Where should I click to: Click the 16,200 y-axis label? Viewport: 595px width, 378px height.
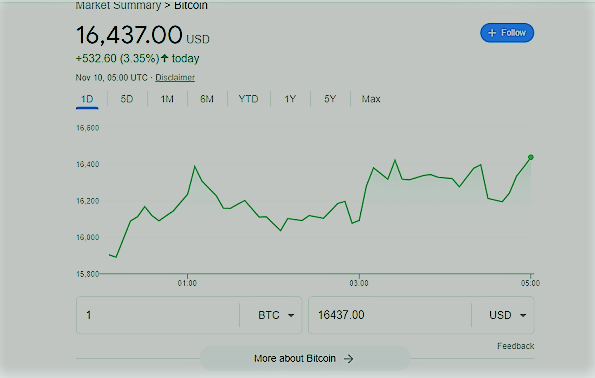click(88, 201)
